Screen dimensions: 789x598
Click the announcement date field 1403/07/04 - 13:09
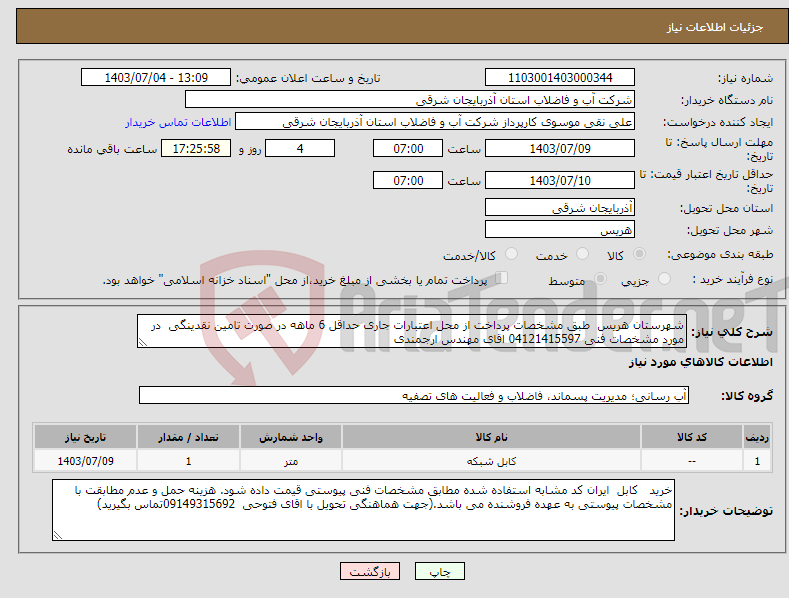(155, 78)
